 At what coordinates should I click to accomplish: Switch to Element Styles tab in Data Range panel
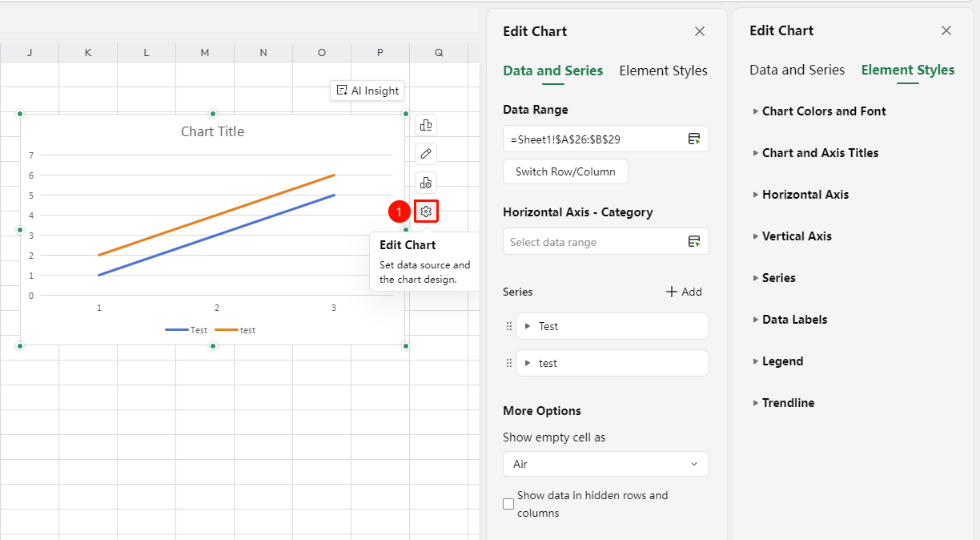coord(664,71)
